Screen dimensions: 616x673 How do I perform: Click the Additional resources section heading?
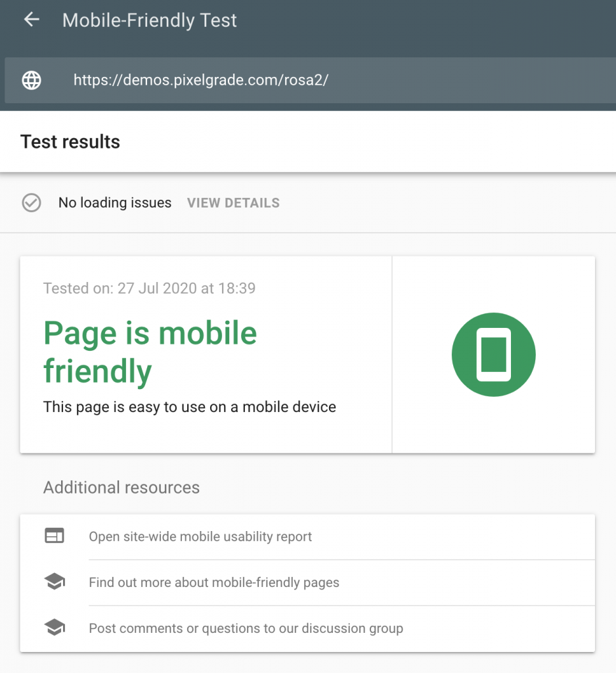(121, 488)
